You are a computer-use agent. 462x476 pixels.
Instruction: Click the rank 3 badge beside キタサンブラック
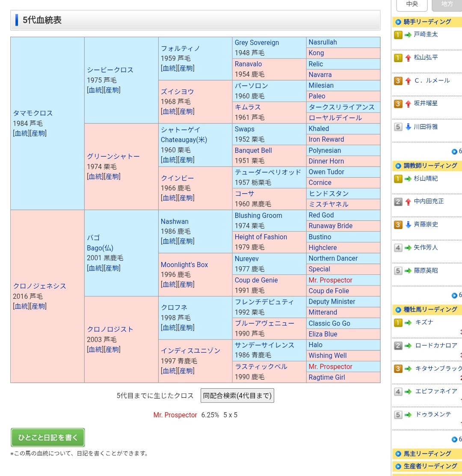pyautogui.click(x=398, y=369)
